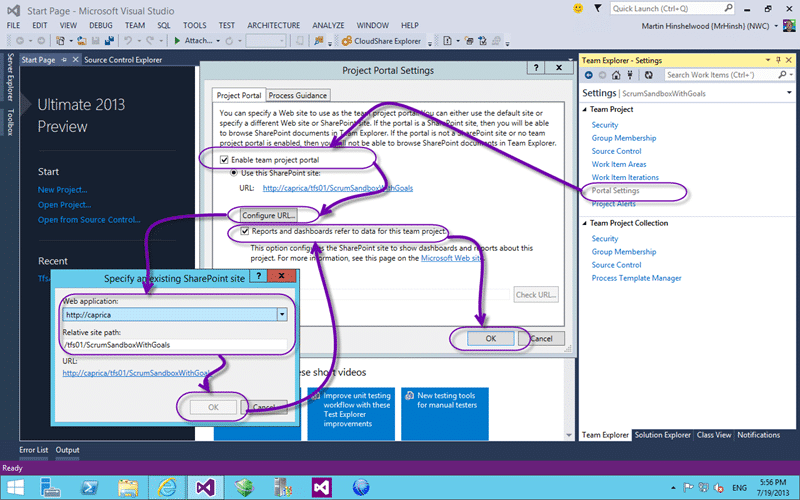The height and width of the screenshot is (500, 800).
Task: Refresh the Team Explorer panel
Action: tap(648, 75)
